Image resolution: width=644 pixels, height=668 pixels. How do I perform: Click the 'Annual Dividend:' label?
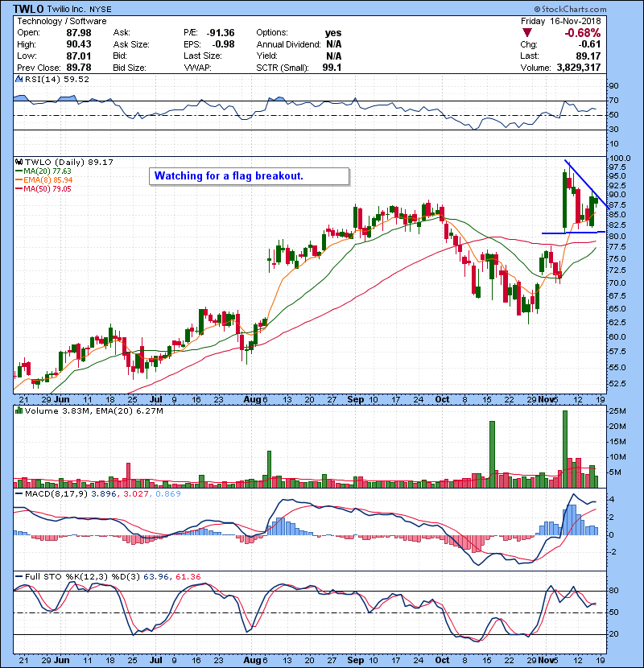(288, 44)
